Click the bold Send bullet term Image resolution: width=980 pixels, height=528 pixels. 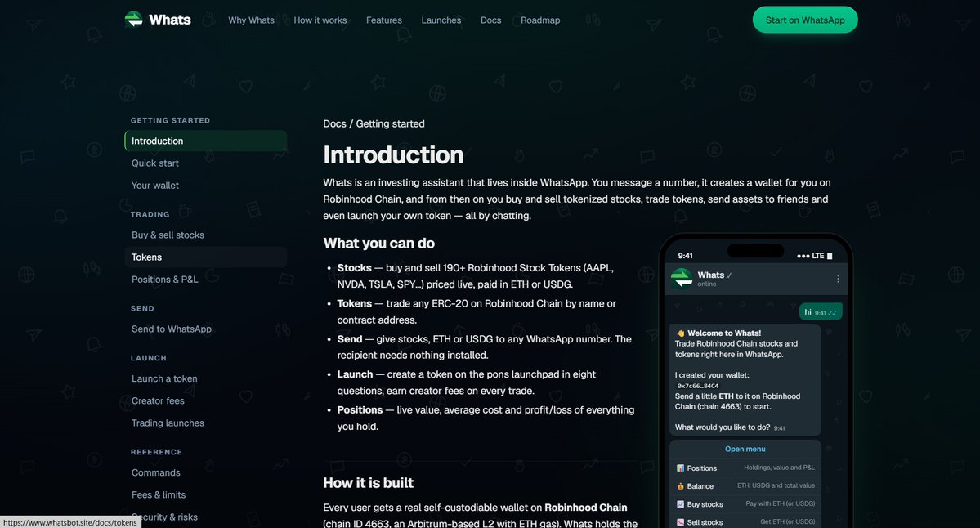349,338
